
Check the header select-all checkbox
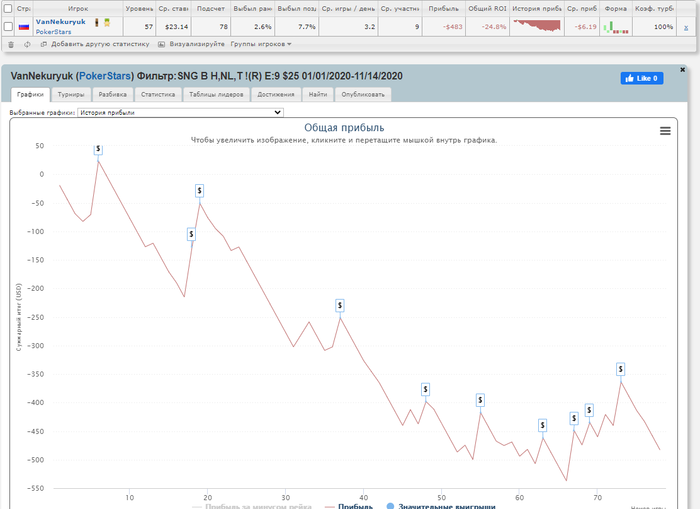pyautogui.click(x=8, y=8)
